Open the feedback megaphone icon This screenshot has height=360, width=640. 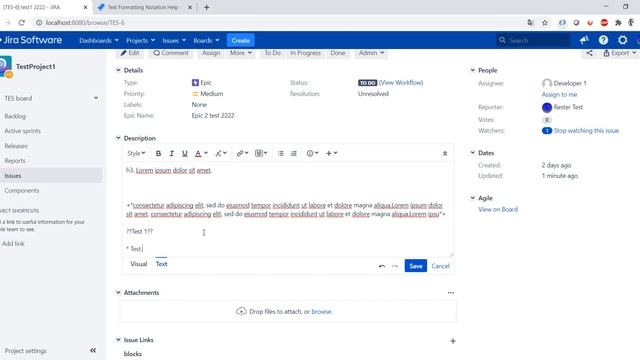(584, 40)
